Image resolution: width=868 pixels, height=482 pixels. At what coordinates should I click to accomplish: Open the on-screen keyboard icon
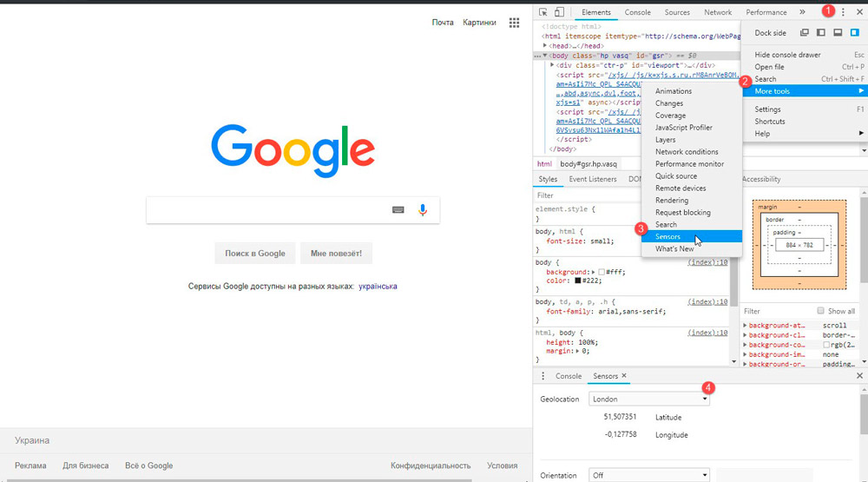coord(398,210)
